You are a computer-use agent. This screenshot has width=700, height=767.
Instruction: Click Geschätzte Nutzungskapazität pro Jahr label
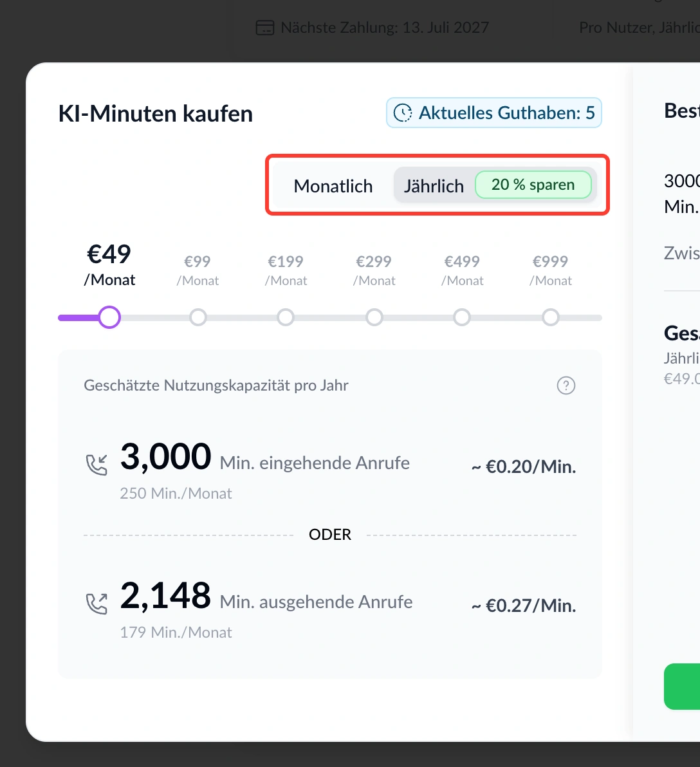(216, 385)
